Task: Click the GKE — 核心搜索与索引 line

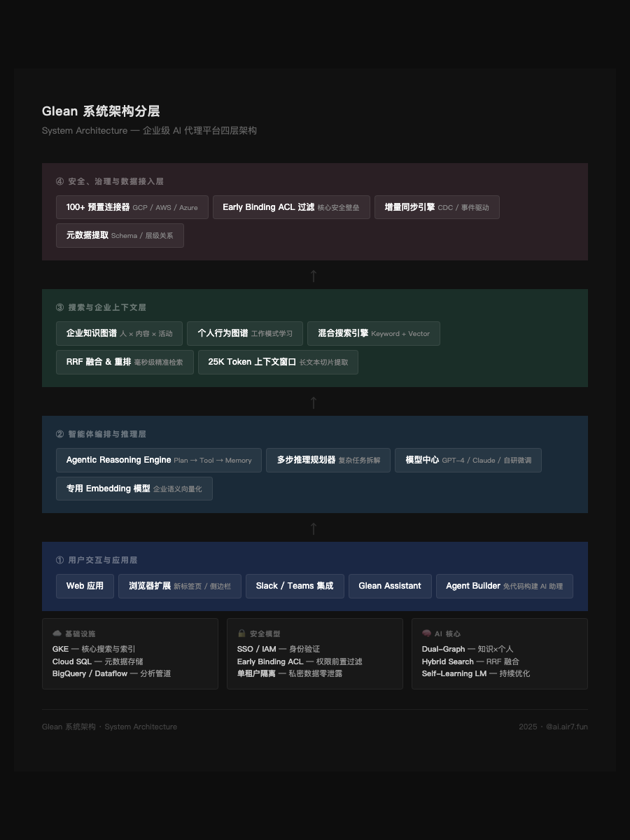Action: pos(94,649)
